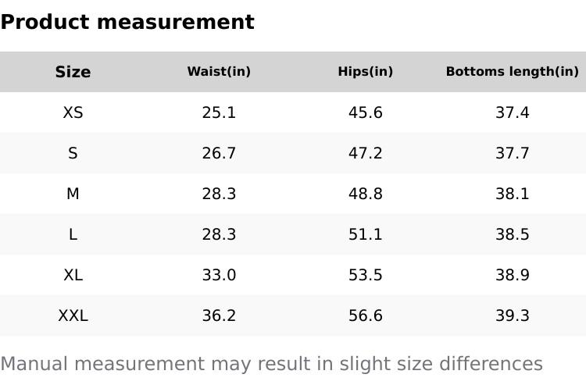Select the S size row label

click(73, 153)
